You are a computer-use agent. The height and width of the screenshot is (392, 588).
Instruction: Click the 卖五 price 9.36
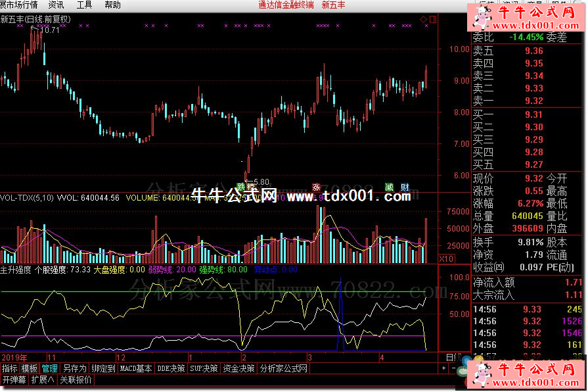coord(534,51)
